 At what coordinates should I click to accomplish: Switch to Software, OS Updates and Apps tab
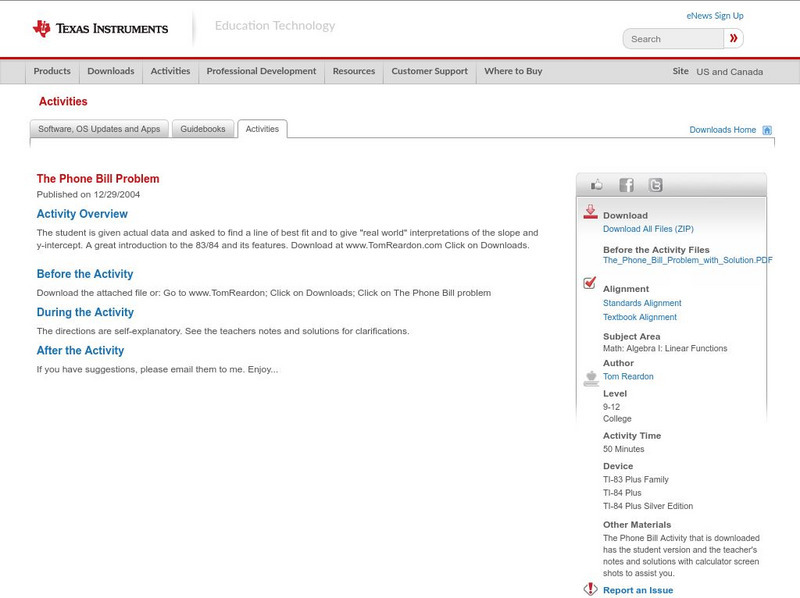[99, 129]
